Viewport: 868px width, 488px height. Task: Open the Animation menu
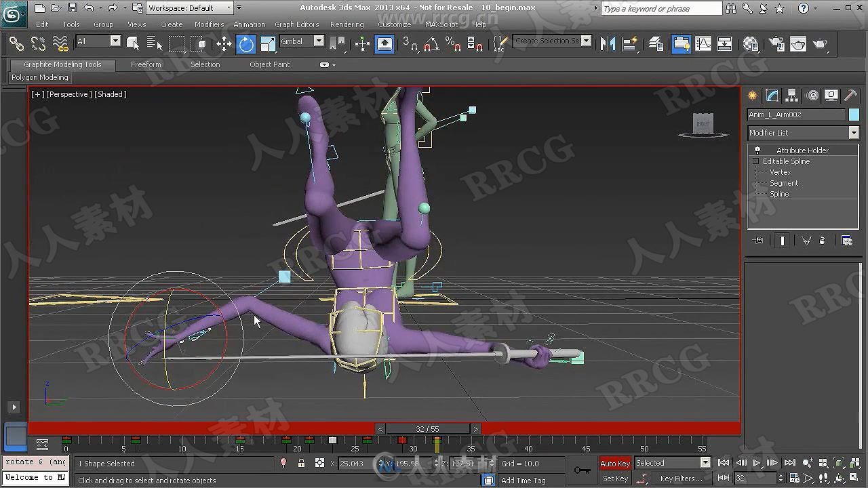[250, 24]
